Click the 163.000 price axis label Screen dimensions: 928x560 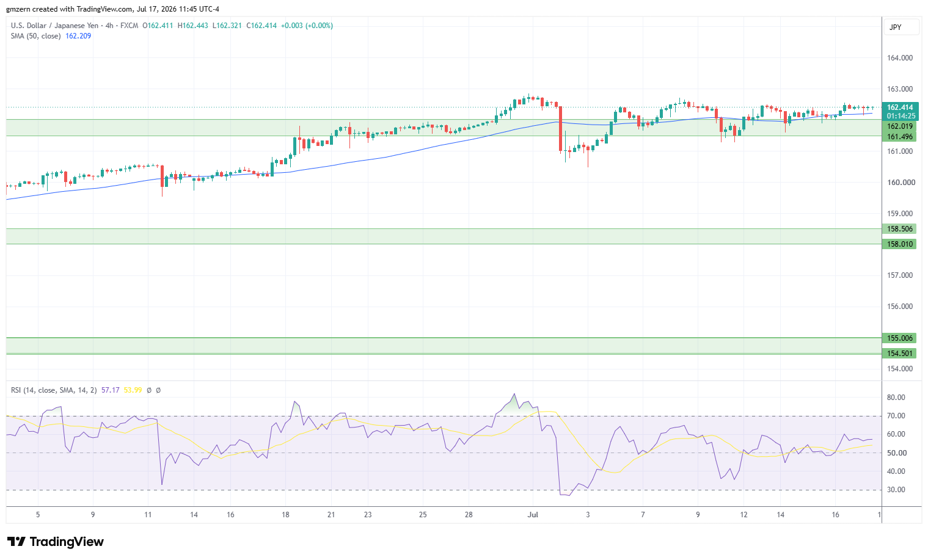click(900, 89)
